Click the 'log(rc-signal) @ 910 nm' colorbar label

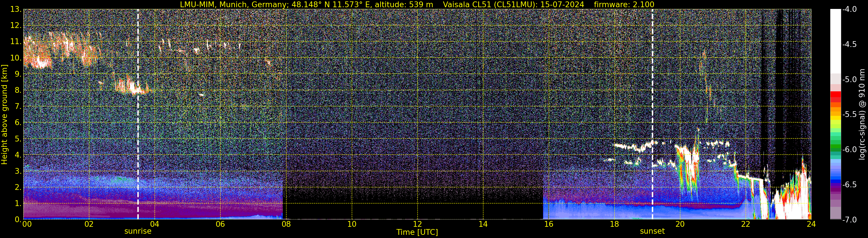pos(862,114)
